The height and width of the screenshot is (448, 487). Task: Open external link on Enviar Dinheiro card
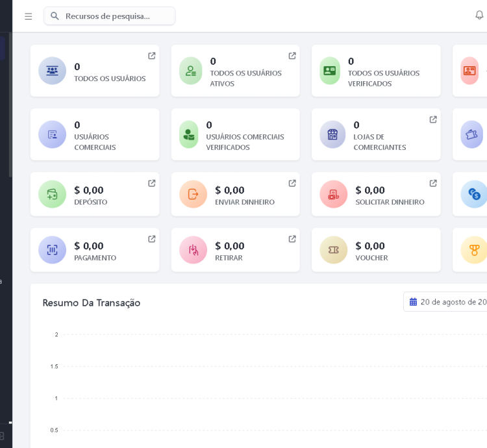(x=292, y=183)
